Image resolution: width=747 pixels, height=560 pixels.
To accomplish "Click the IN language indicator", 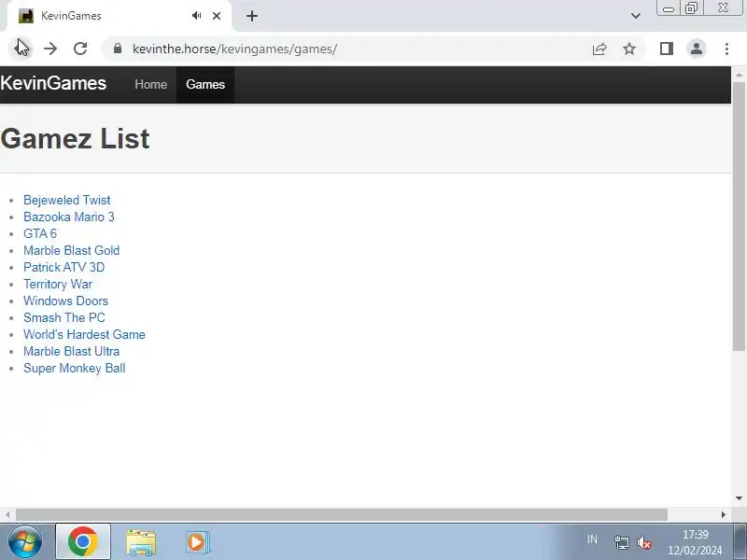I will 592,539.
